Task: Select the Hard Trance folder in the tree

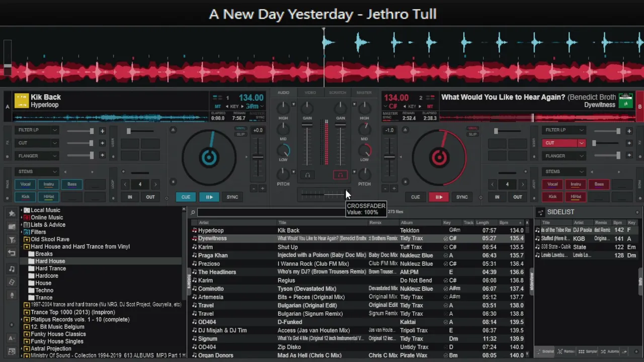Action: click(x=50, y=268)
